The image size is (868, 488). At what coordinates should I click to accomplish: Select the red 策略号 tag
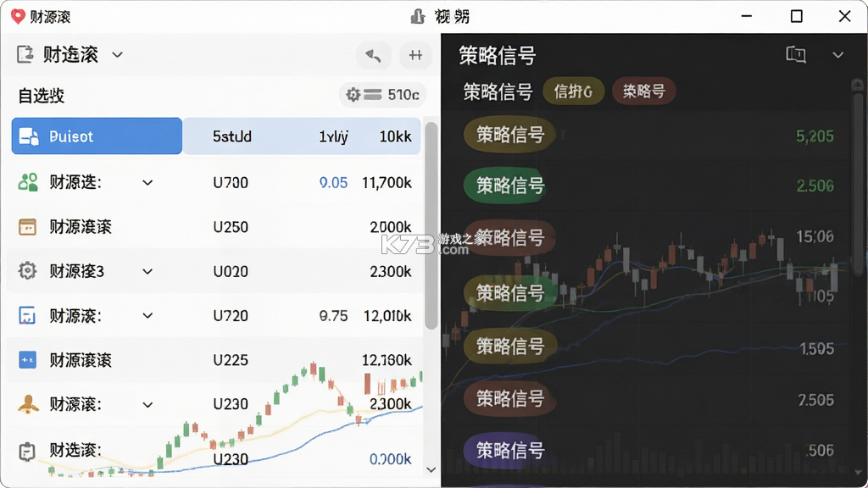point(643,91)
